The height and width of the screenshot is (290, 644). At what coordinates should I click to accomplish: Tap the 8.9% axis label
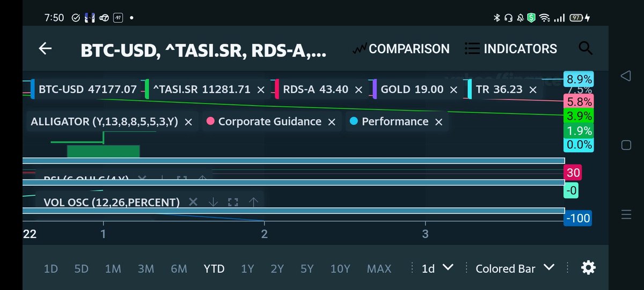[580, 79]
